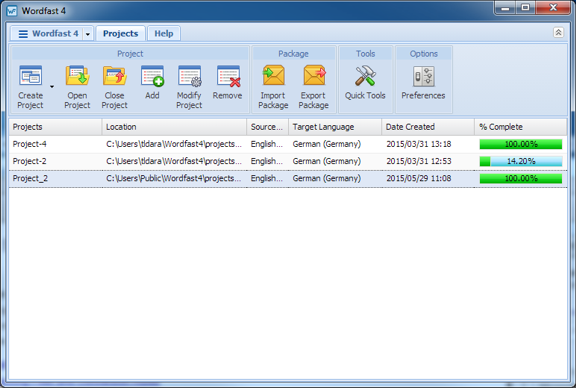
Task: Click the Modify Project icon
Action: click(x=189, y=76)
